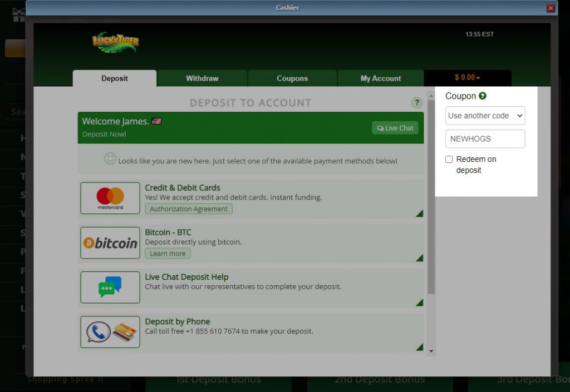Open the Authorization Agreement

tap(189, 209)
